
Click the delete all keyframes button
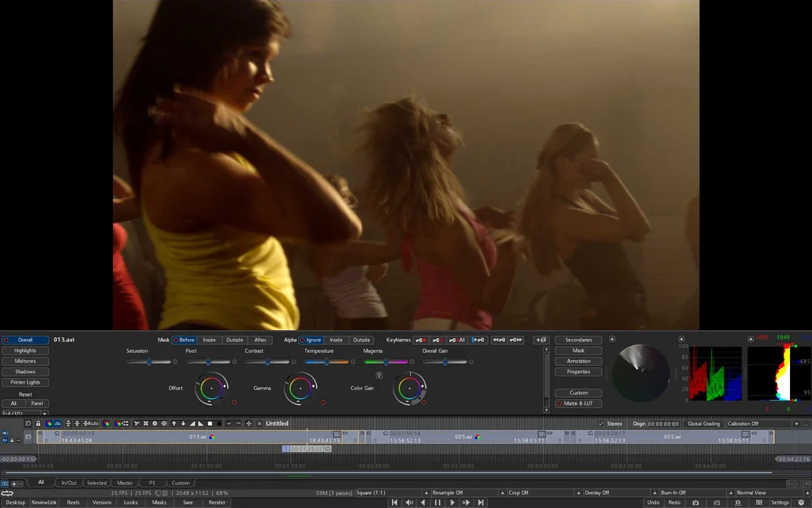[456, 340]
